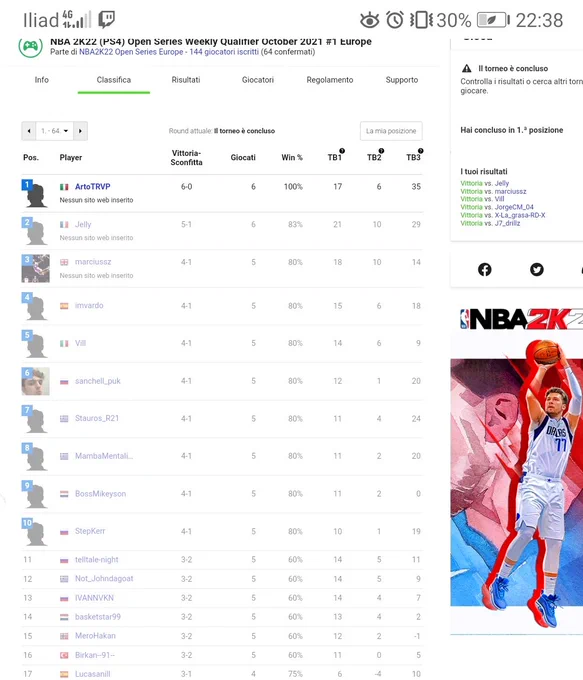Open IVANNVKN player profile link
Screen dimensions: 583x680
coord(94,598)
